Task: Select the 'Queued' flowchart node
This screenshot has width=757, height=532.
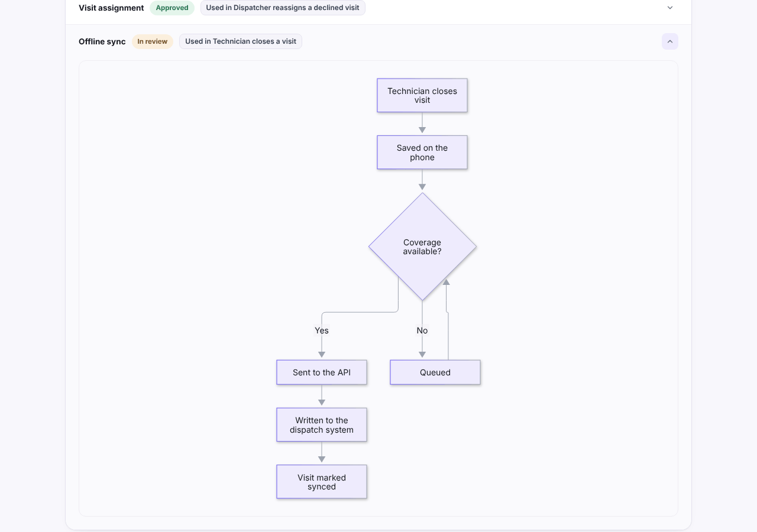Action: [x=435, y=372]
